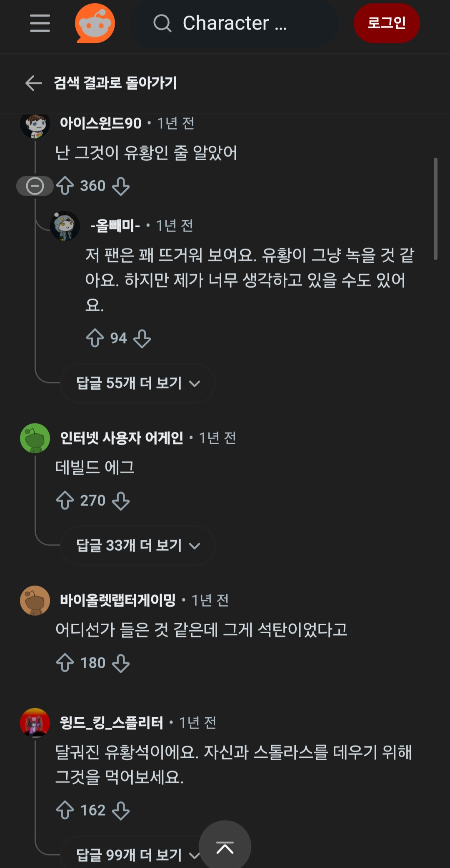Upvote the comment with 162 points
The width and height of the screenshot is (450, 868).
pyautogui.click(x=65, y=810)
